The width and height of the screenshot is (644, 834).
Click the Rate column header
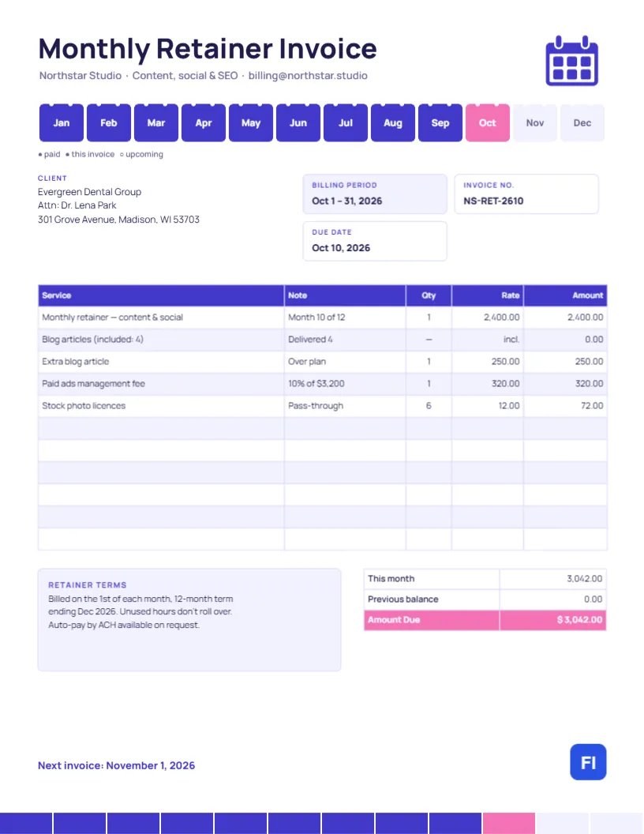[487, 295]
